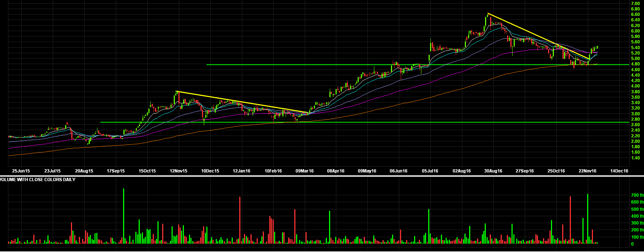Click the 30Aug16 date label
644x252 pixels.
pyautogui.click(x=493, y=171)
